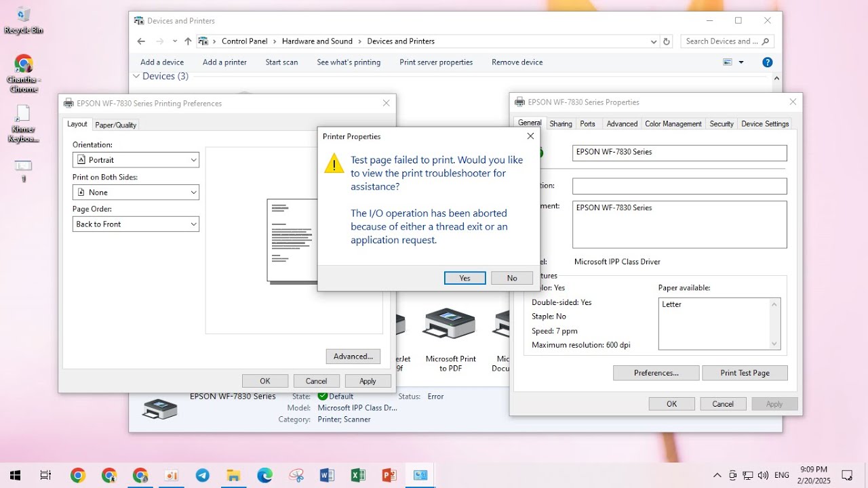This screenshot has height=488, width=868.
Task: Click Yes in the Printer Properties dialog
Action: (x=465, y=278)
